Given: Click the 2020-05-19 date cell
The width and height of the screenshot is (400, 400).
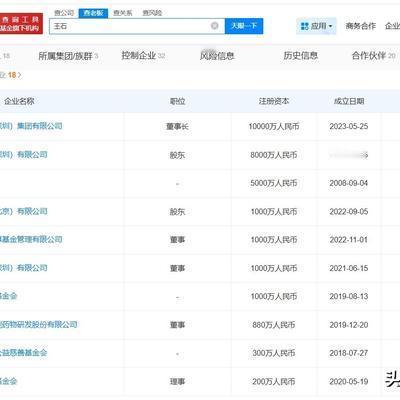Looking at the screenshot, I should click(x=349, y=382).
